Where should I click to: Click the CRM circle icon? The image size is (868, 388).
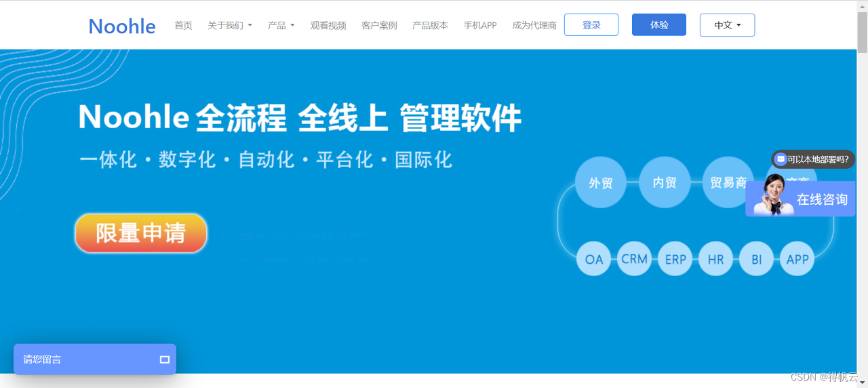635,259
